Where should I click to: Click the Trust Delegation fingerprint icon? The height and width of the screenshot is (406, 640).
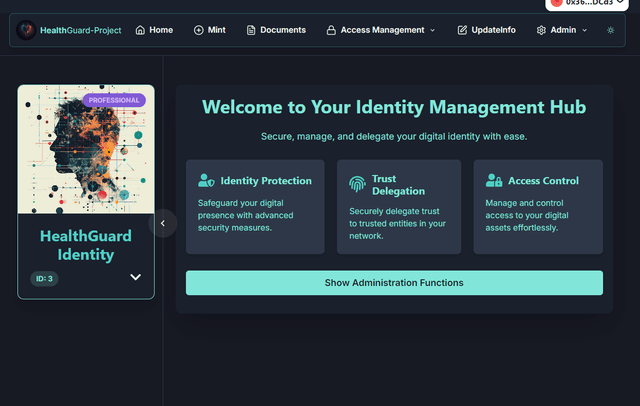tap(357, 184)
